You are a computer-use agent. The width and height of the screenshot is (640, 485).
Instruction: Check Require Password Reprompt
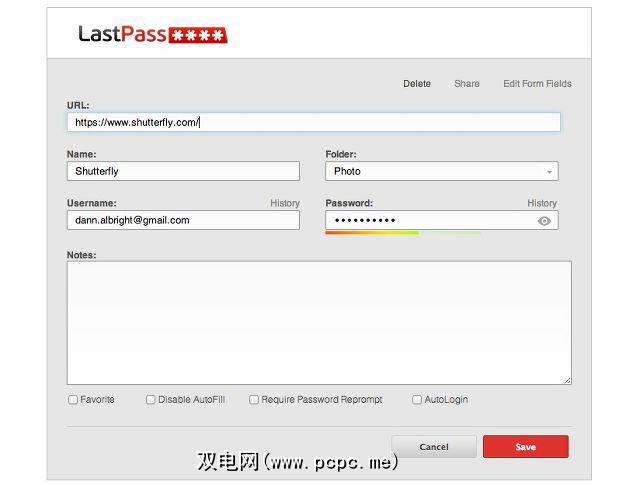click(253, 399)
